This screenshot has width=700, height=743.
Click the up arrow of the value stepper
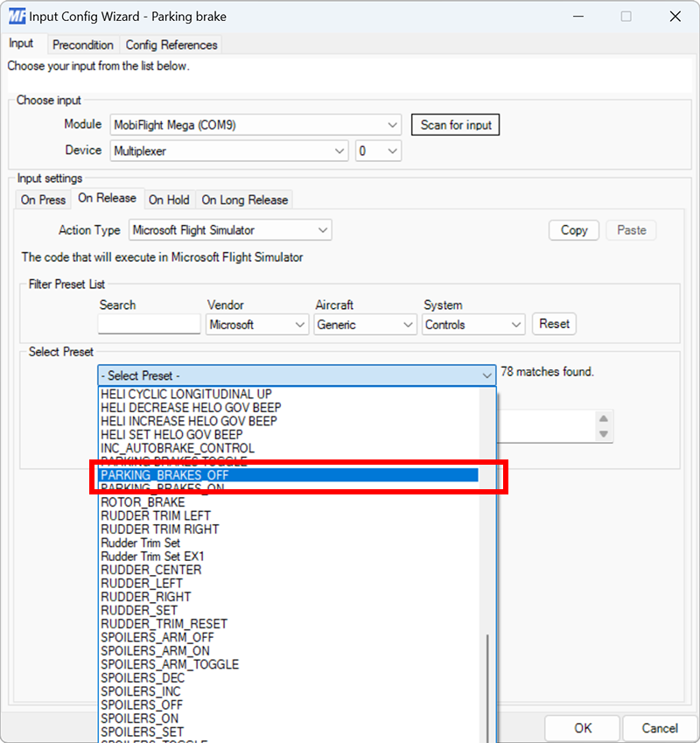(604, 419)
